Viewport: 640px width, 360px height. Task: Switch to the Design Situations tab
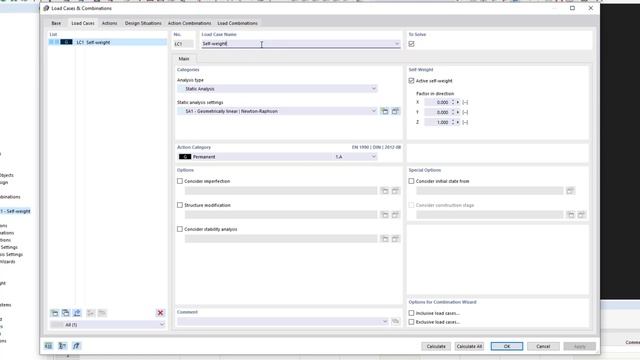click(x=143, y=23)
